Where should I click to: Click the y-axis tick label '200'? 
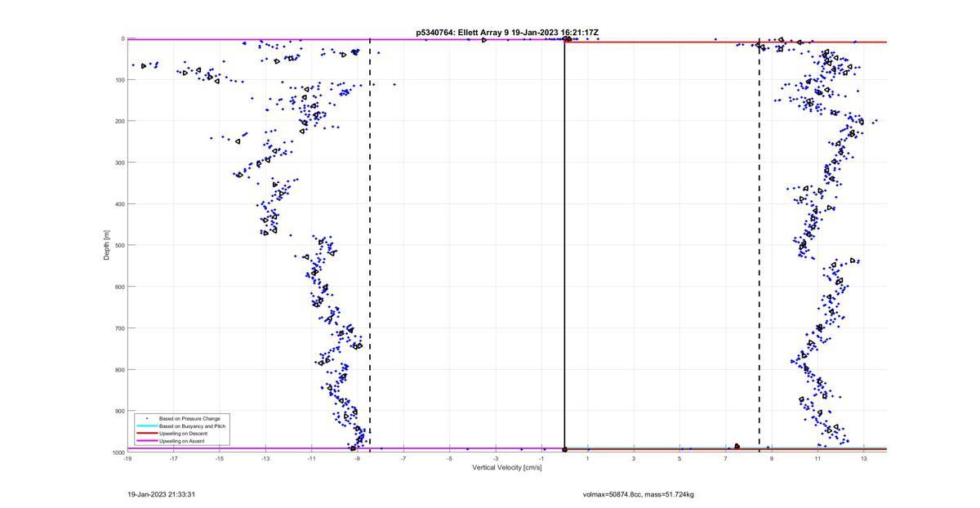119,121
